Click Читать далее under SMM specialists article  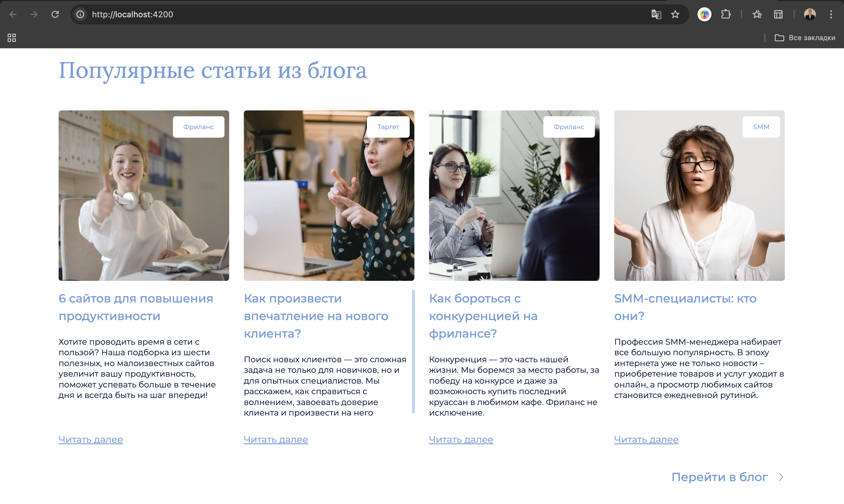tap(646, 440)
